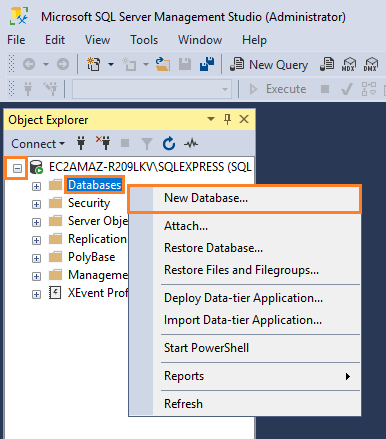Screen dimensions: 386x439
Task: Select the Databases tree item
Action: coord(95,185)
